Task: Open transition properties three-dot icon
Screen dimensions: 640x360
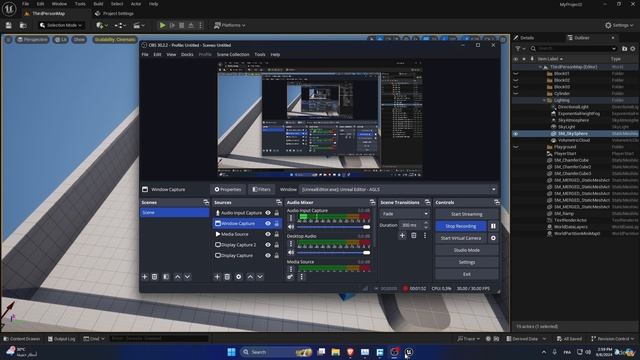Action: (x=424, y=236)
